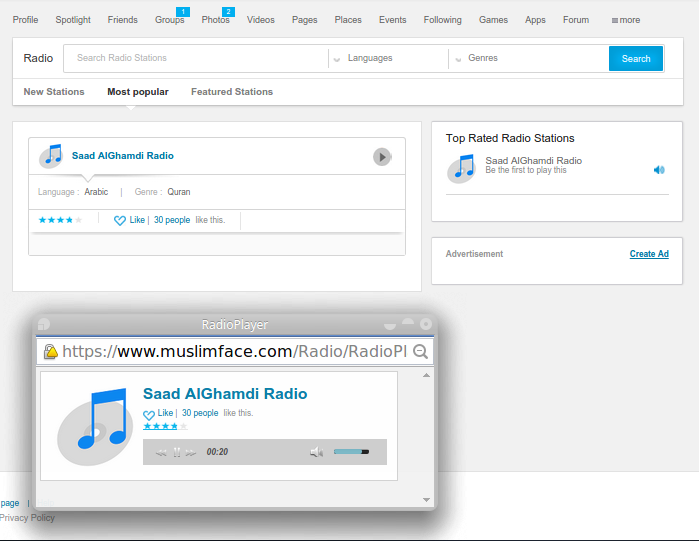The height and width of the screenshot is (541, 699).
Task: Click the zoom magnifier icon in the address bar
Action: 420,351
